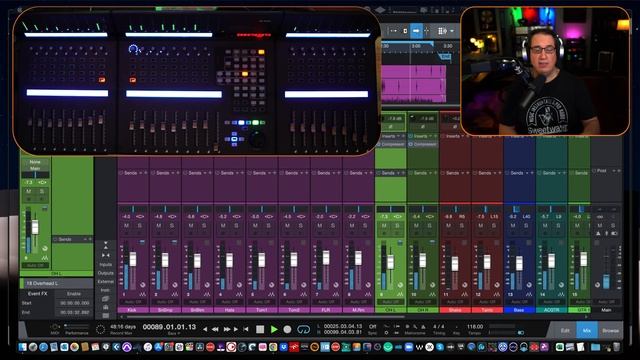Arm recording with the transport Record button
640x360 pixels.
pos(287,329)
